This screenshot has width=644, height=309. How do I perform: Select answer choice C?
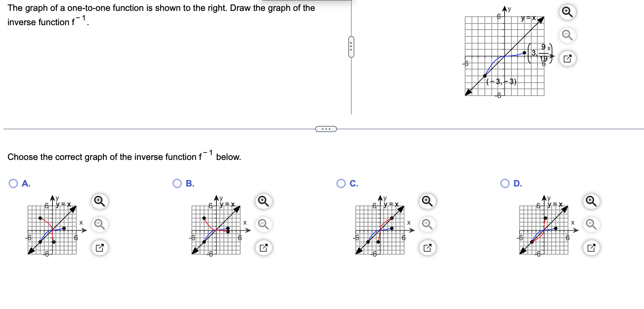point(342,184)
